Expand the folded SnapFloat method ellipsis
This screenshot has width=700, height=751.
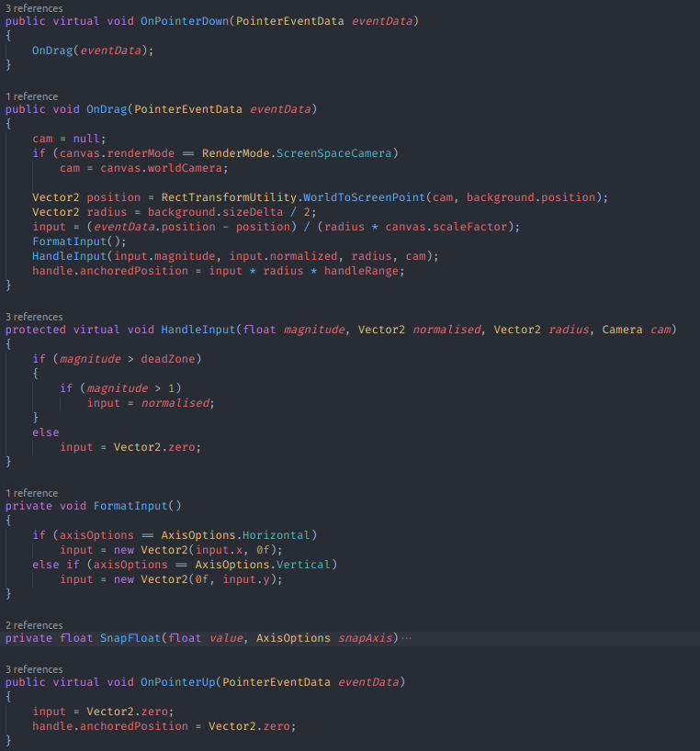tap(407, 638)
